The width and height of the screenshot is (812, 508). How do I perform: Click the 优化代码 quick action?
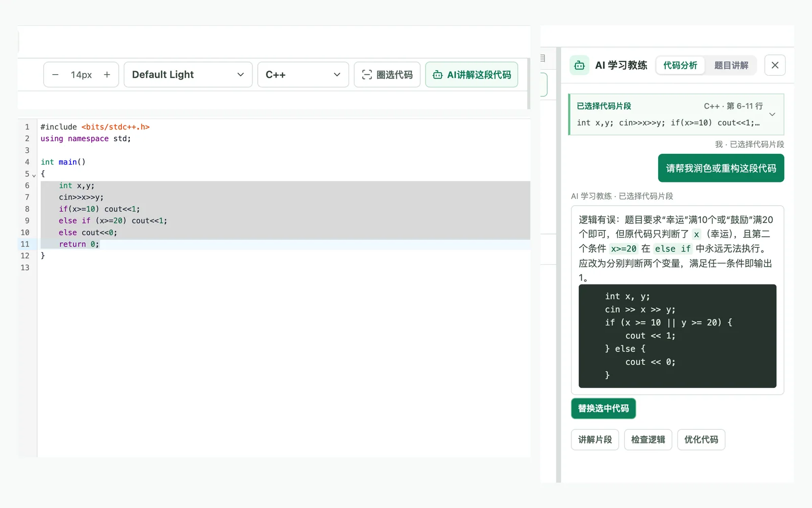pos(701,439)
